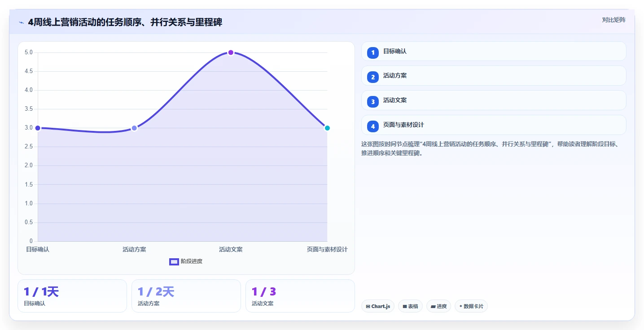This screenshot has height=330, width=644.
Task: Click the y-axis value 4.0
Action: (29, 90)
